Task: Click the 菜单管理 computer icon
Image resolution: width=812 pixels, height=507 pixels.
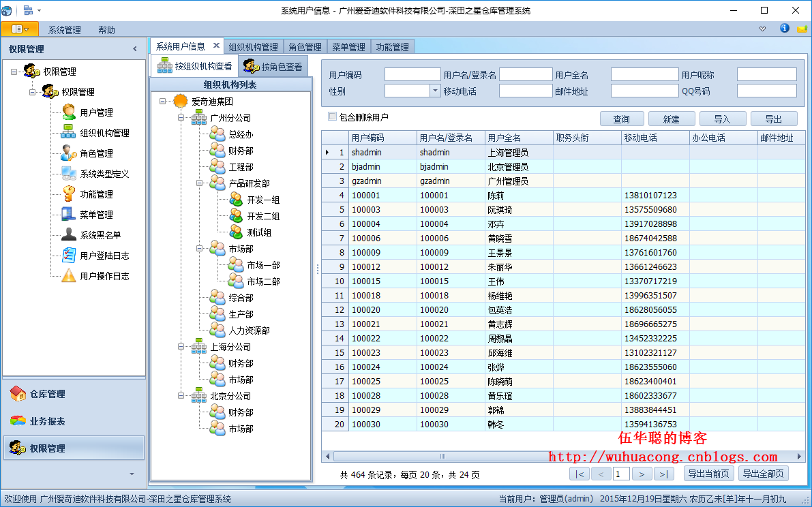Action: pyautogui.click(x=68, y=214)
